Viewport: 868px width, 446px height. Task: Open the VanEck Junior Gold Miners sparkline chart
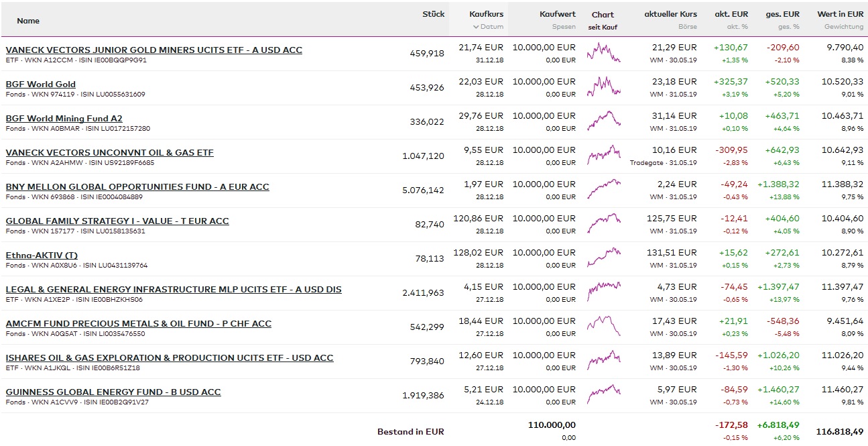coord(603,53)
